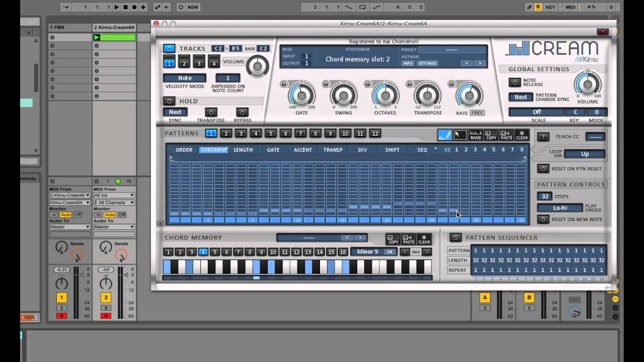The image size is (644, 362).
Task: Select the pattern selection arrow tool
Action: pos(460,135)
